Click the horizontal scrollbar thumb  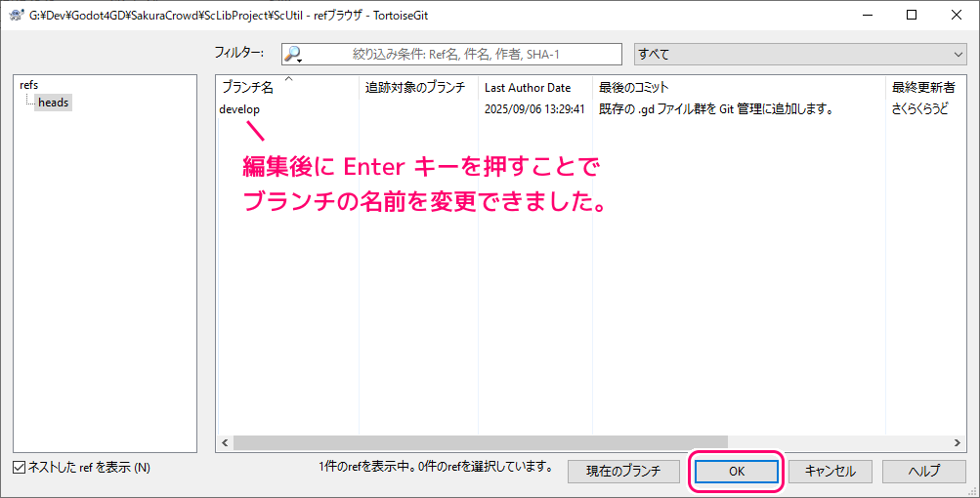pyautogui.click(x=481, y=442)
